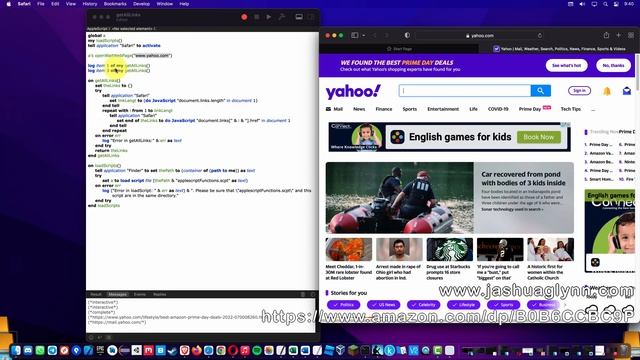Open the Safari sidebar dropdown arrow

(x=364, y=36)
